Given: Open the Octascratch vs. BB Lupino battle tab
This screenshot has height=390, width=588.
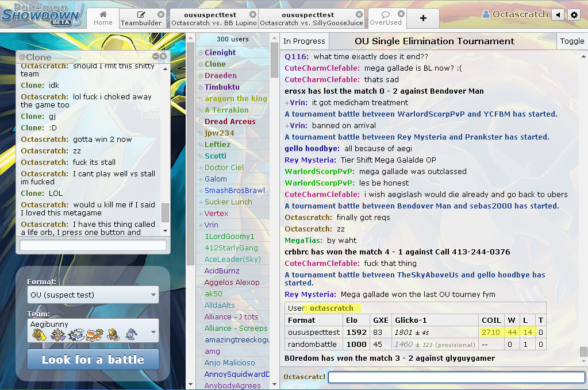Looking at the screenshot, I should (x=213, y=19).
